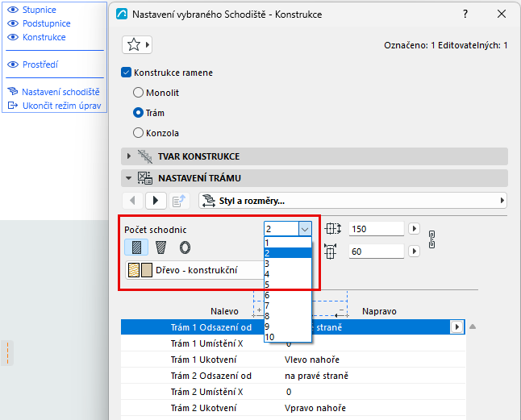Select the Trám 1 Umístění X row

(293, 343)
